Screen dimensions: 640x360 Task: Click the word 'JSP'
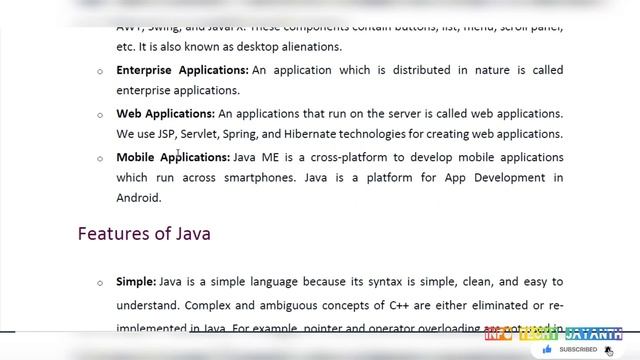[x=166, y=134]
